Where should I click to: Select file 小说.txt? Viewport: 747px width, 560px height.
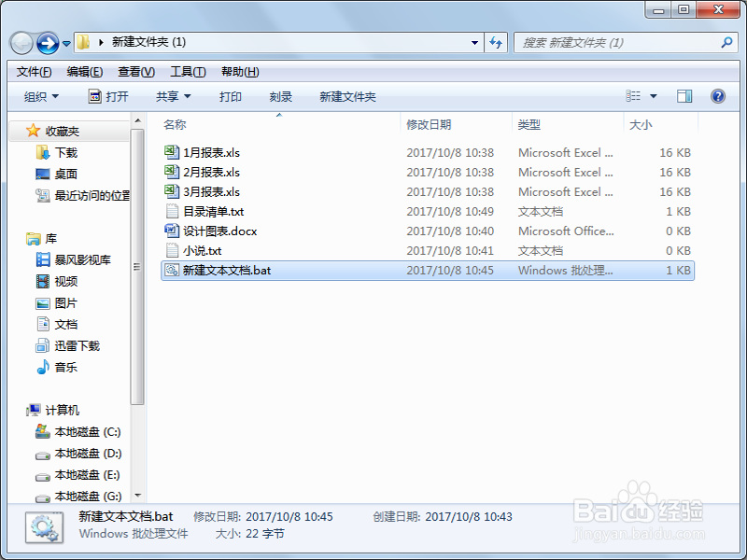coord(203,251)
